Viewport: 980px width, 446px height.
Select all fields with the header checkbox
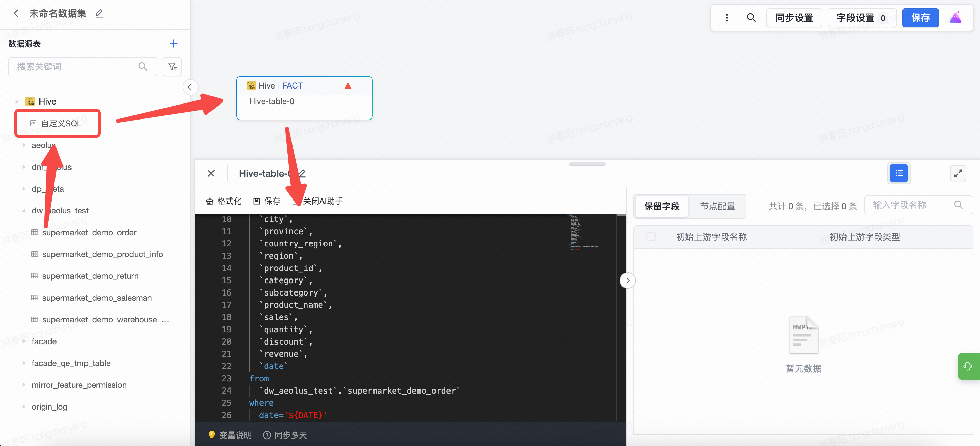tap(651, 237)
